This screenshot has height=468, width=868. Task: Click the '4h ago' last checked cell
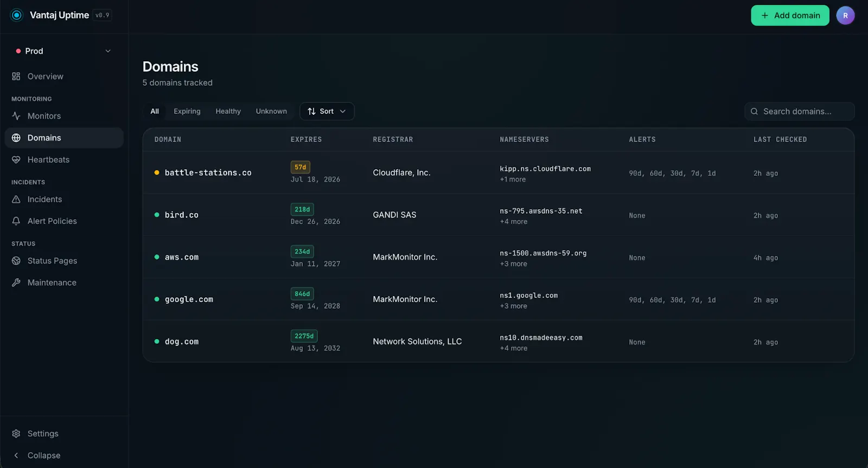click(765, 258)
